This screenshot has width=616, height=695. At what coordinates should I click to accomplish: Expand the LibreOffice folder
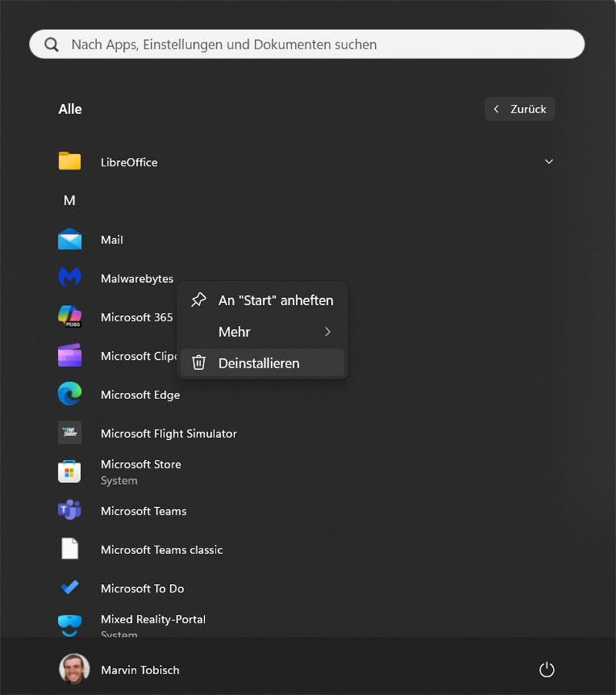[548, 162]
